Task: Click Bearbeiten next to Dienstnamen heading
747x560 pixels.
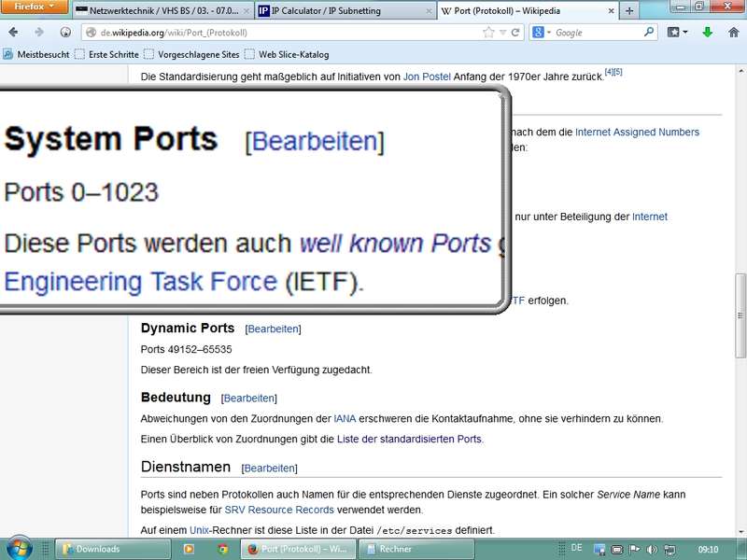Action: (x=269, y=469)
